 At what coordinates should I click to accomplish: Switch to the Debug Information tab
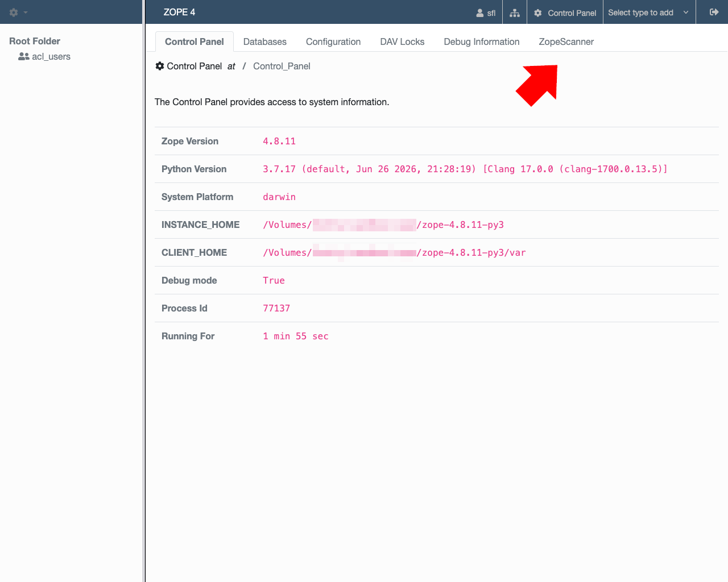point(482,41)
